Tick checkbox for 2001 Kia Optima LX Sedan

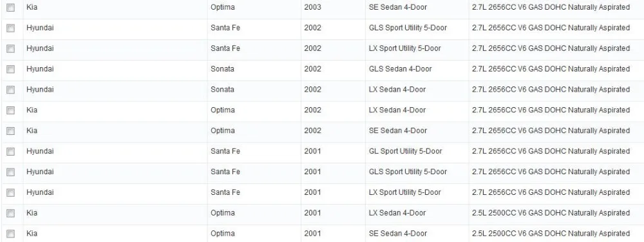pos(11,213)
